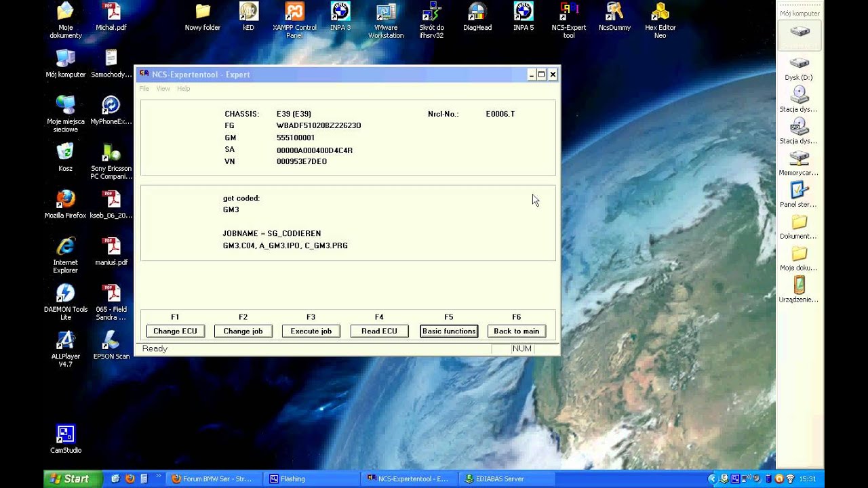Select the NCS-Expert tool desktop shortcut
This screenshot has height=488, width=868.
pos(569,20)
